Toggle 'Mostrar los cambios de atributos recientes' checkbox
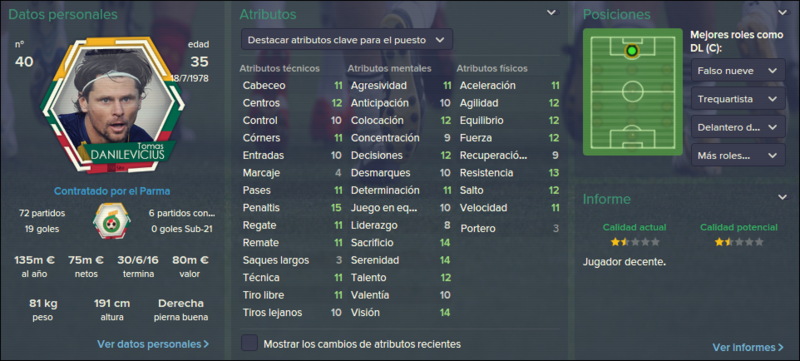Viewport: 800px width, 361px height. 249,343
